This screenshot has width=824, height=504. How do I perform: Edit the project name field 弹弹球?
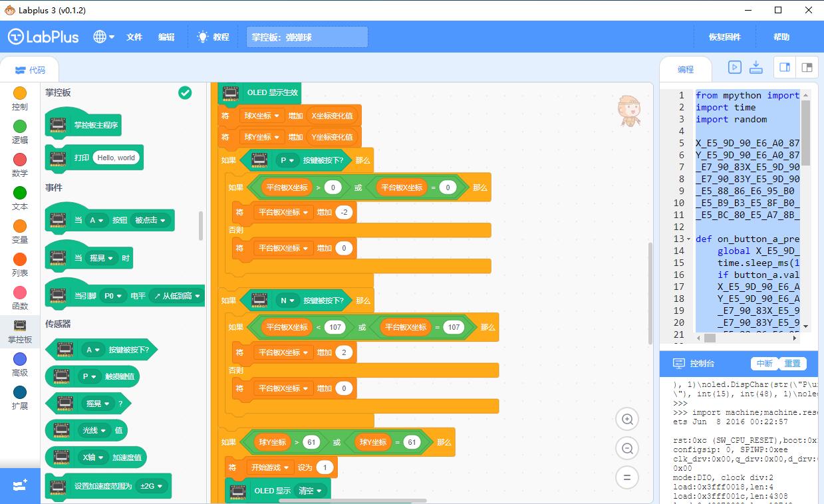[307, 37]
